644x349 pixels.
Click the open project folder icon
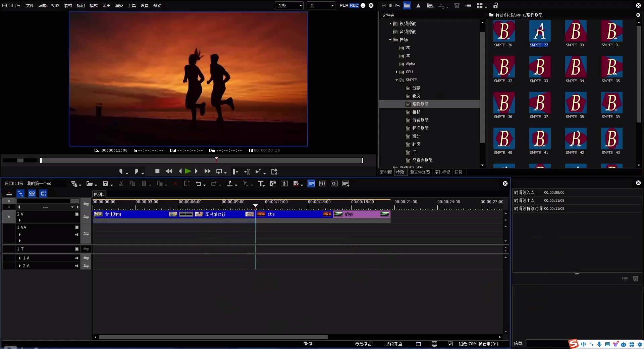89,184
